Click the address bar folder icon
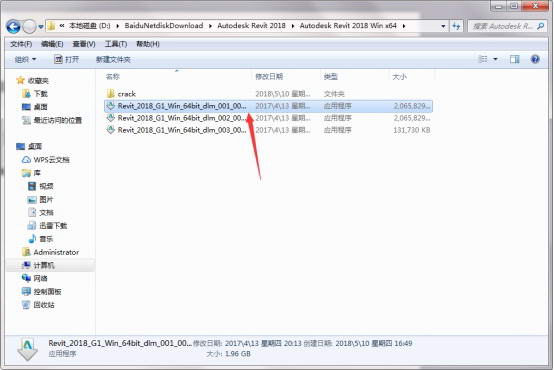Image resolution: width=554 pixels, height=370 pixels. (x=52, y=25)
